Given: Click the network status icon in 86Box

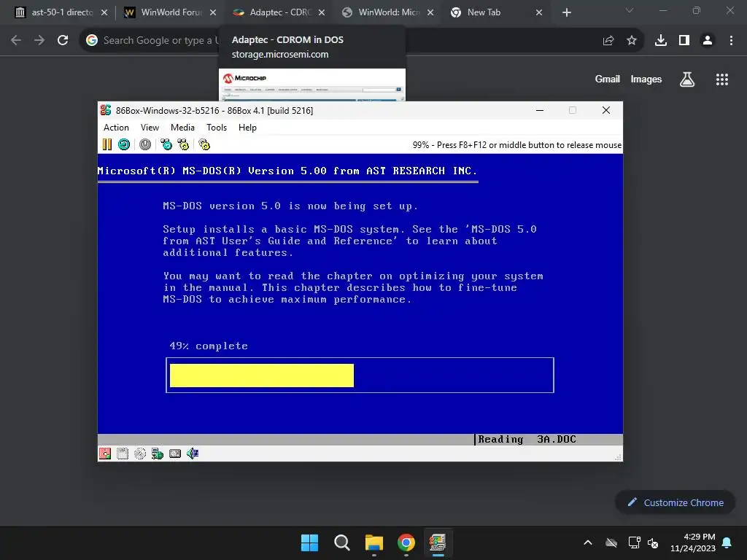Looking at the screenshot, I should [158, 454].
